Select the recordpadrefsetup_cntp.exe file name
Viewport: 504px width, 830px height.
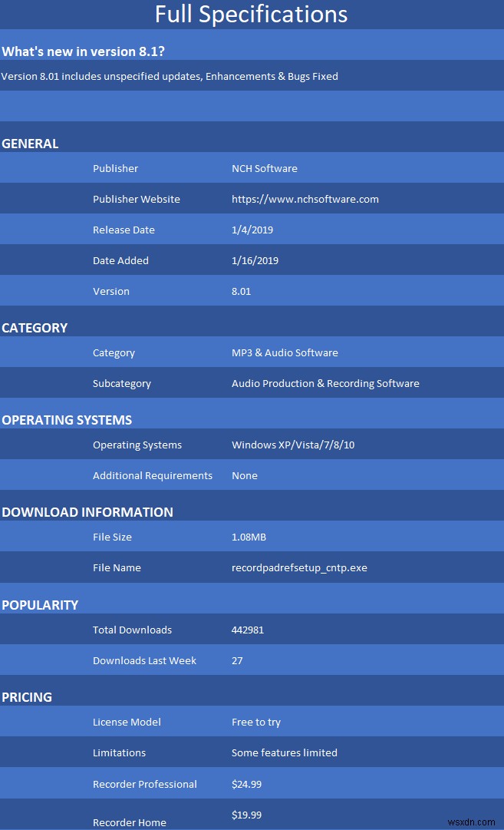coord(299,567)
